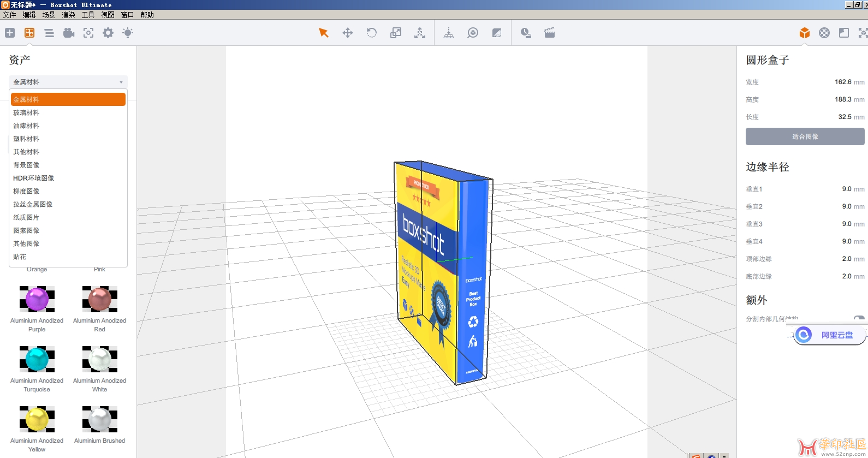Toggle the 分割内部几何结构 switch
The image size is (868, 458).
[x=859, y=318]
